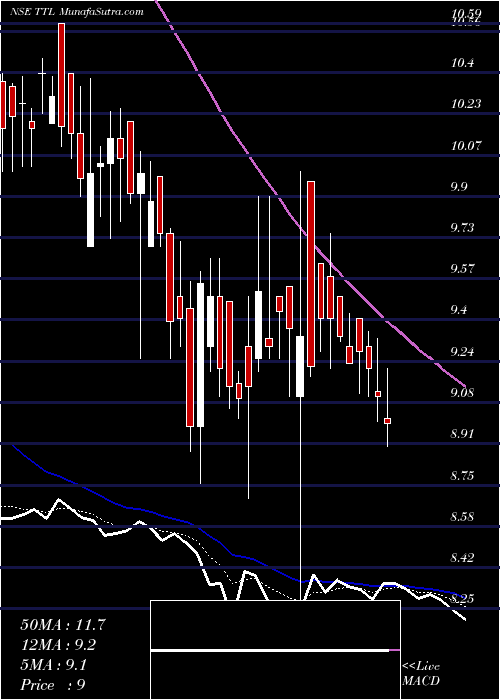The width and height of the screenshot is (500, 700).
Task: Click the tallest red candle reaching 10.59
Action: (61, 75)
